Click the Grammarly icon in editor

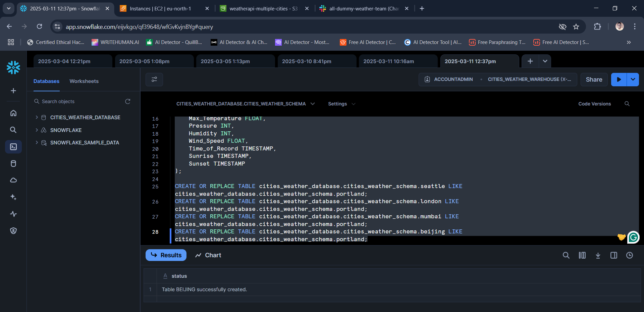click(634, 237)
